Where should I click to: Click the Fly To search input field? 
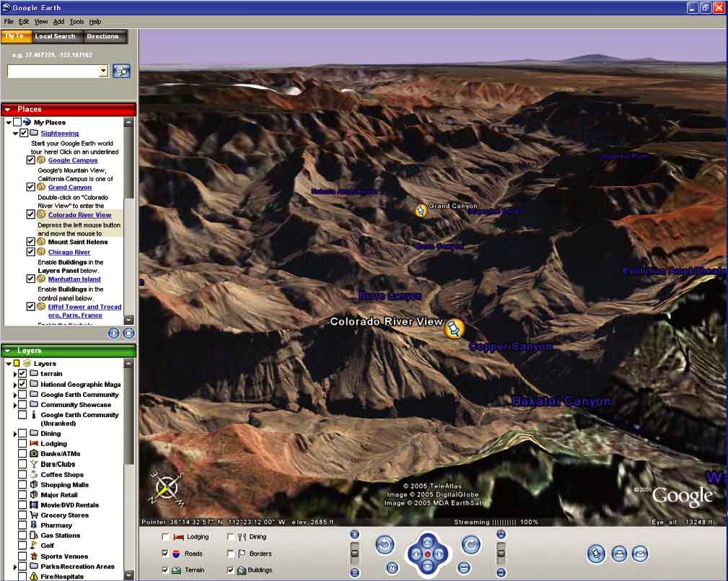(53, 71)
